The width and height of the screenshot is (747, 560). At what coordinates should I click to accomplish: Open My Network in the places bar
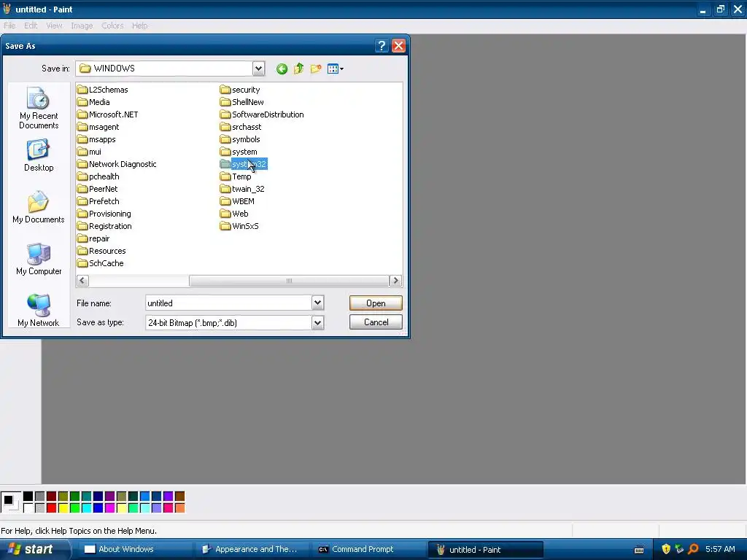39,311
